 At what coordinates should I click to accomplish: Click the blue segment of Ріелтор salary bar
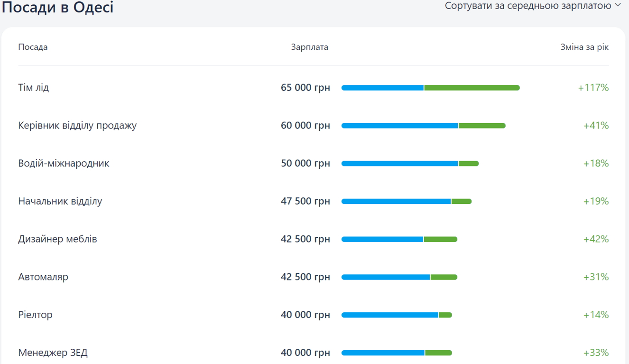coord(389,315)
